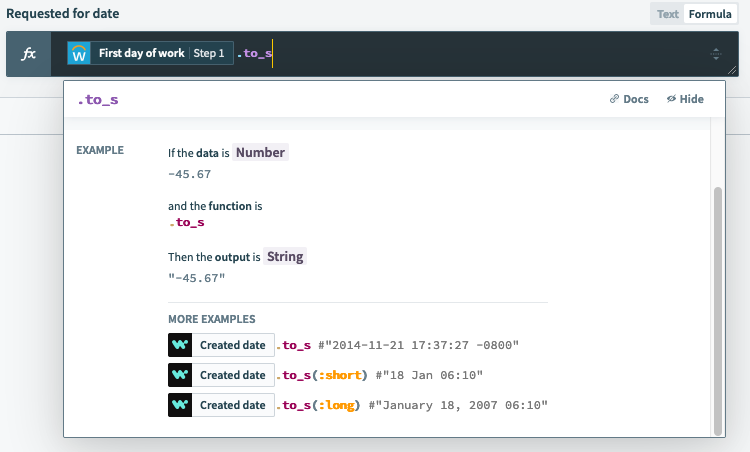Select Created date pill in .to_s(:long) example

click(x=221, y=405)
